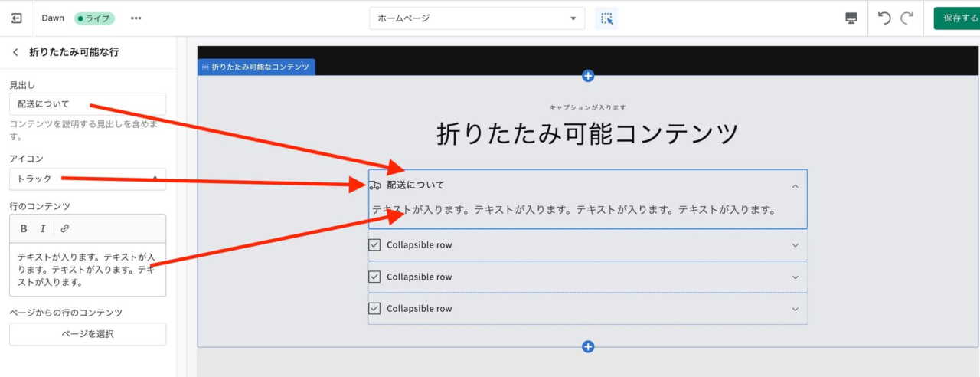Redo the last change
The image size is (980, 377).
[x=907, y=18]
